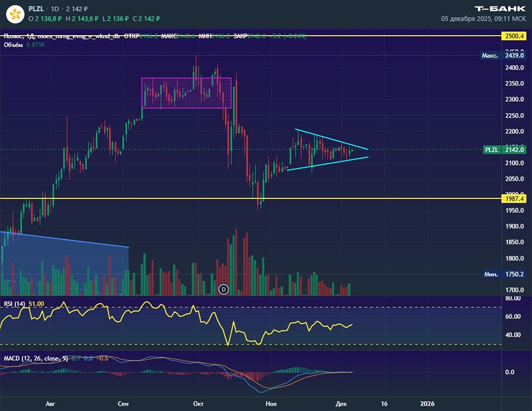
Task: Click the 16 date label on time axis
Action: [384, 404]
